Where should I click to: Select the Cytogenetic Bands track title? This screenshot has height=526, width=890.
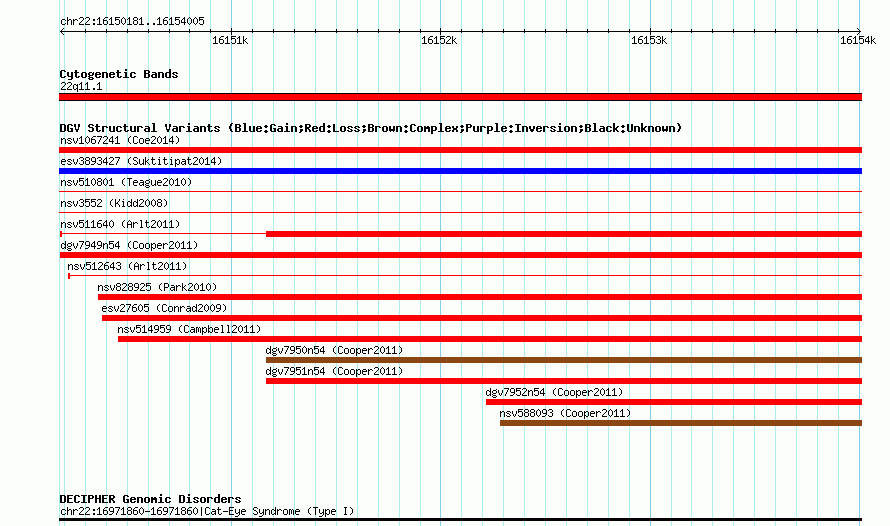click(119, 74)
